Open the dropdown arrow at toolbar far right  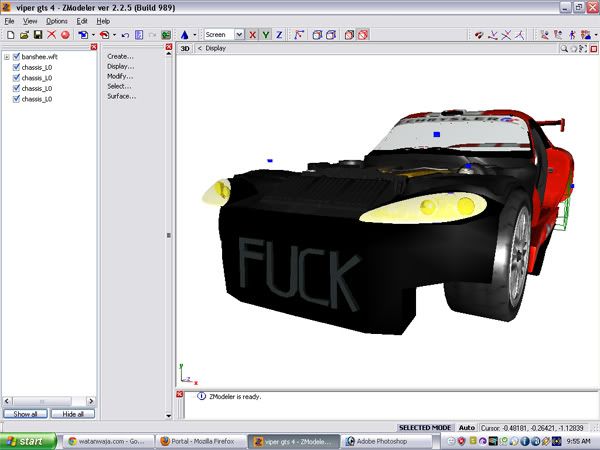tap(596, 35)
